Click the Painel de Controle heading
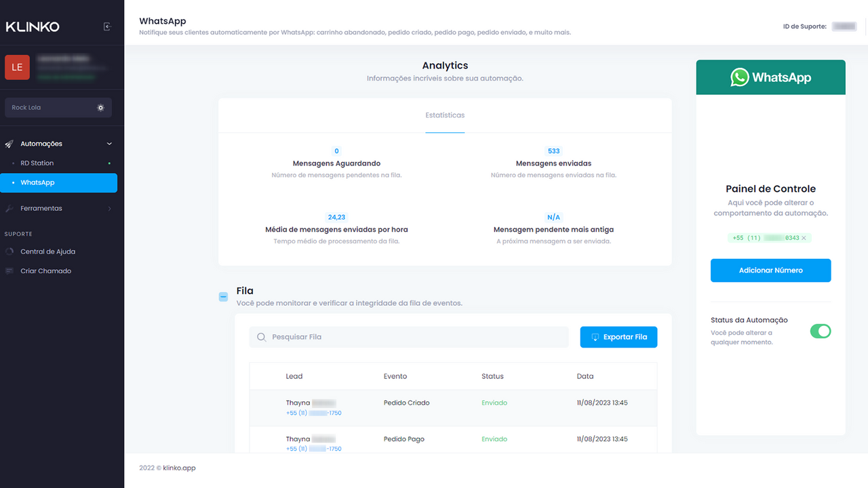This screenshot has width=868, height=488. [770, 189]
